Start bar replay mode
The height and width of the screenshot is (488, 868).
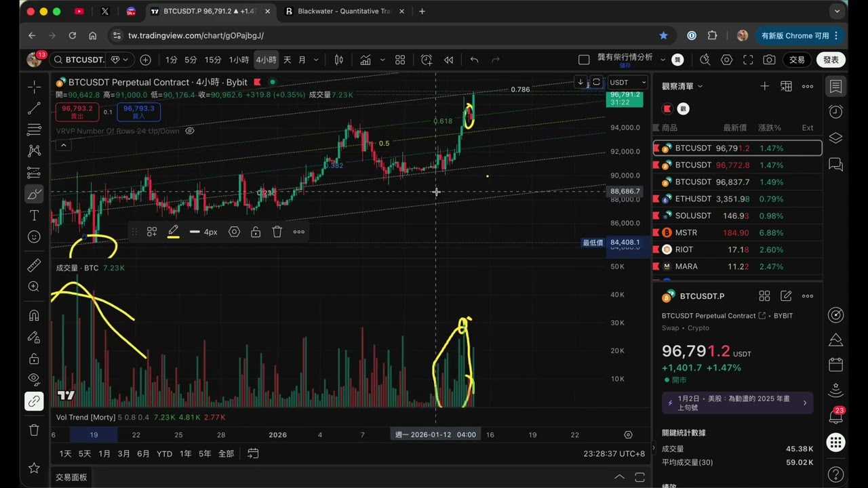coord(448,60)
